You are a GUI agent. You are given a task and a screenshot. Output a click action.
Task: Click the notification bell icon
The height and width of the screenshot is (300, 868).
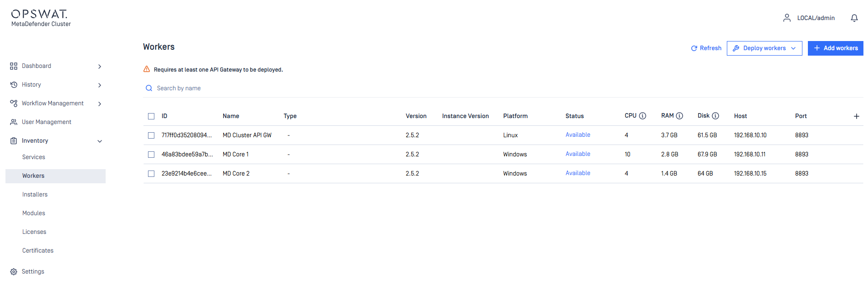[854, 18]
